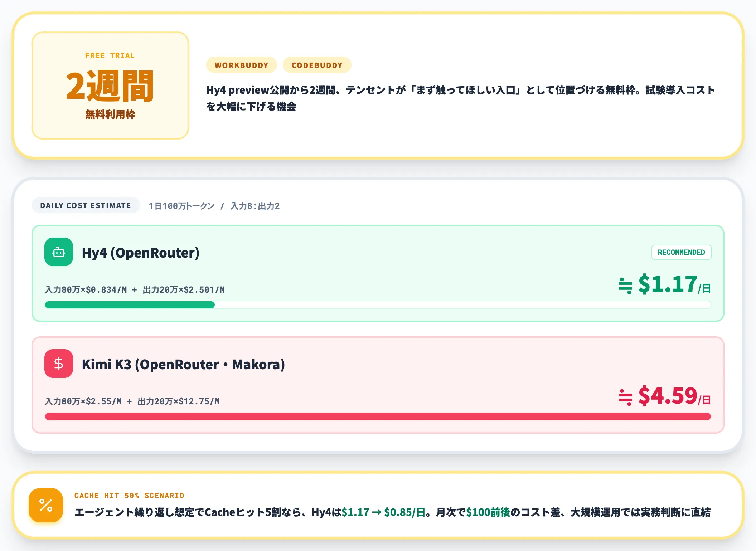Click the ≒ $4.59/日 price
Image resolution: width=756 pixels, height=551 pixels.
(665, 396)
